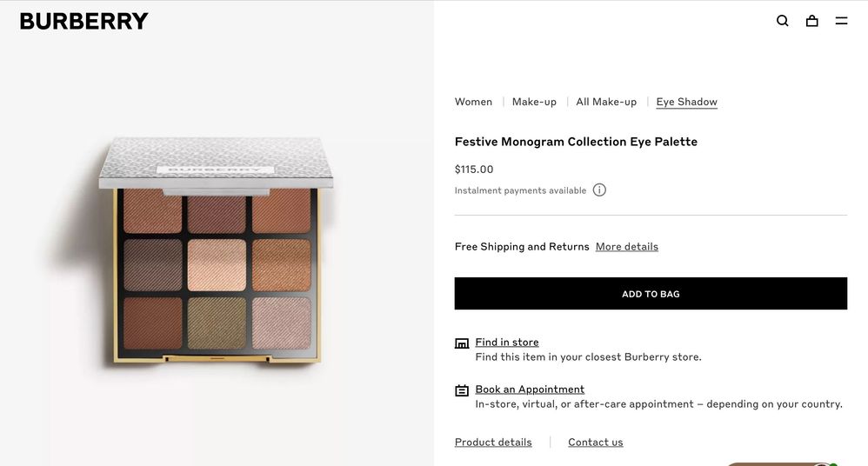Open the Contact us link

595,443
